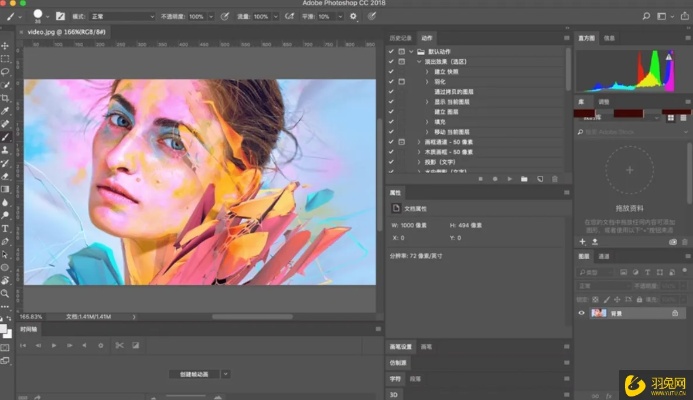Collapse the 默认动作 action set
693x400 pixels.
point(411,52)
